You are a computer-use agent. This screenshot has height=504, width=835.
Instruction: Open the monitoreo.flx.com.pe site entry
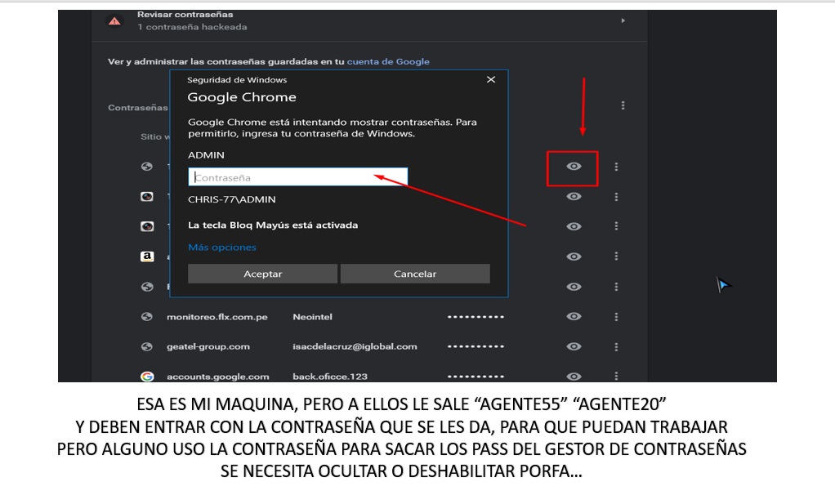(x=217, y=317)
